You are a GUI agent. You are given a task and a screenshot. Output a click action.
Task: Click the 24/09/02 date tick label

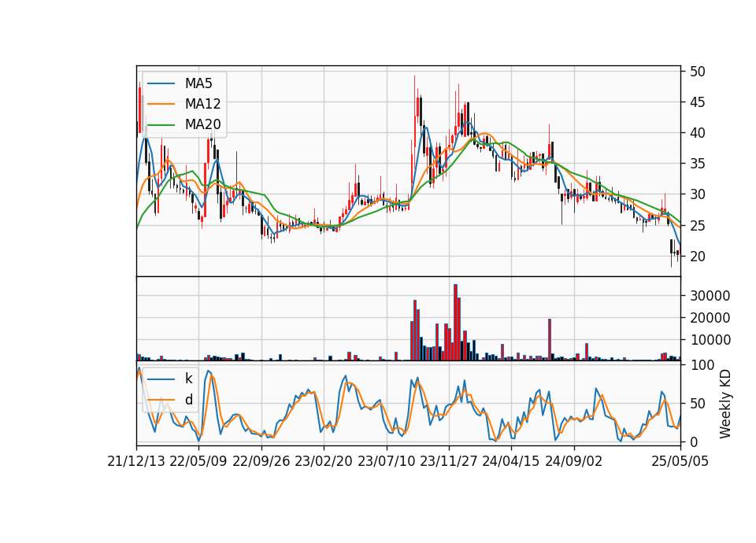574,462
